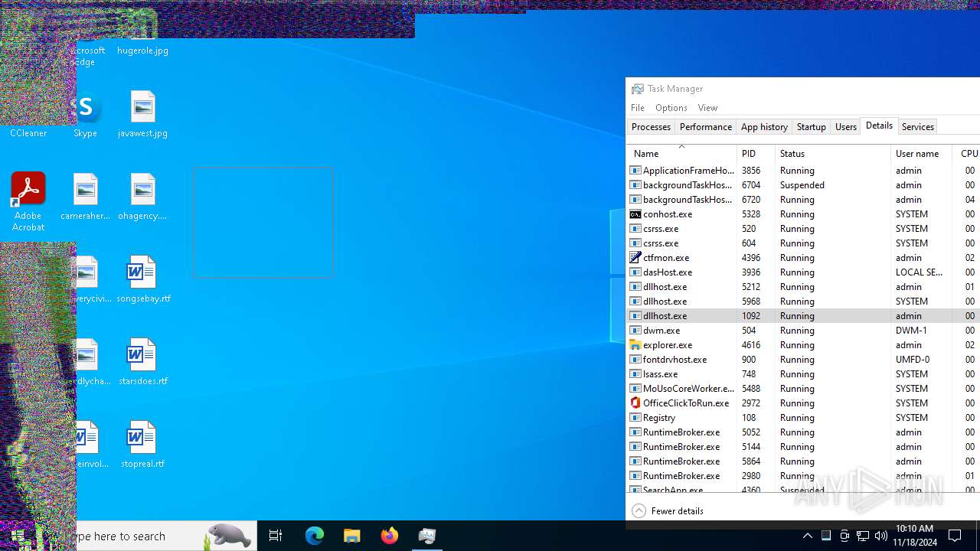Image resolution: width=980 pixels, height=551 pixels.
Task: Select RuntimeBroker.exe with PID 5052
Action: (803, 432)
